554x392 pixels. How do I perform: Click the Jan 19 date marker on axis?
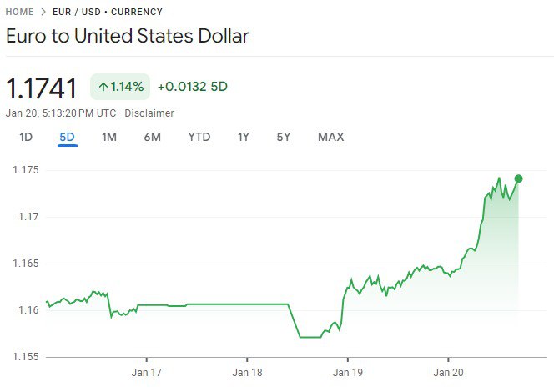tap(347, 372)
